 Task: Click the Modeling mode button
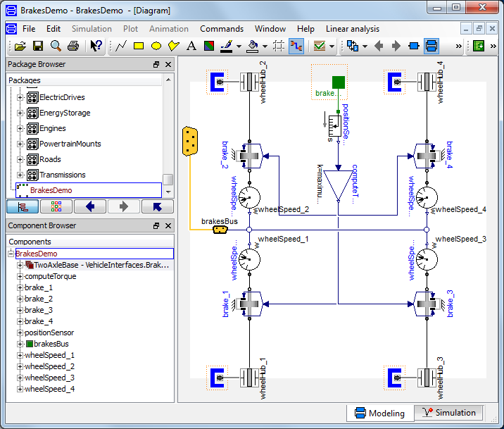pyautogui.click(x=381, y=413)
